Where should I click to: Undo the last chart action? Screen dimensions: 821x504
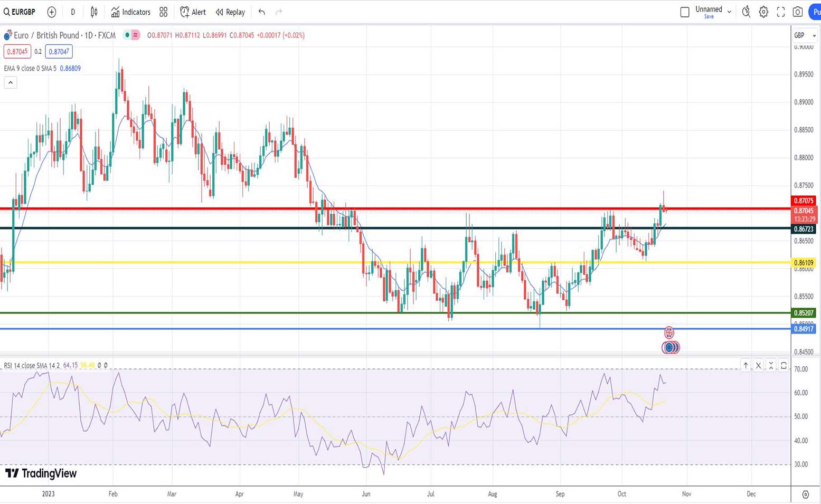pos(262,12)
